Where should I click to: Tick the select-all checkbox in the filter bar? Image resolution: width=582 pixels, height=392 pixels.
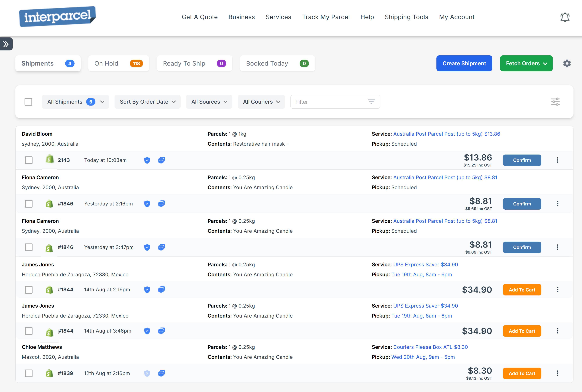28,102
